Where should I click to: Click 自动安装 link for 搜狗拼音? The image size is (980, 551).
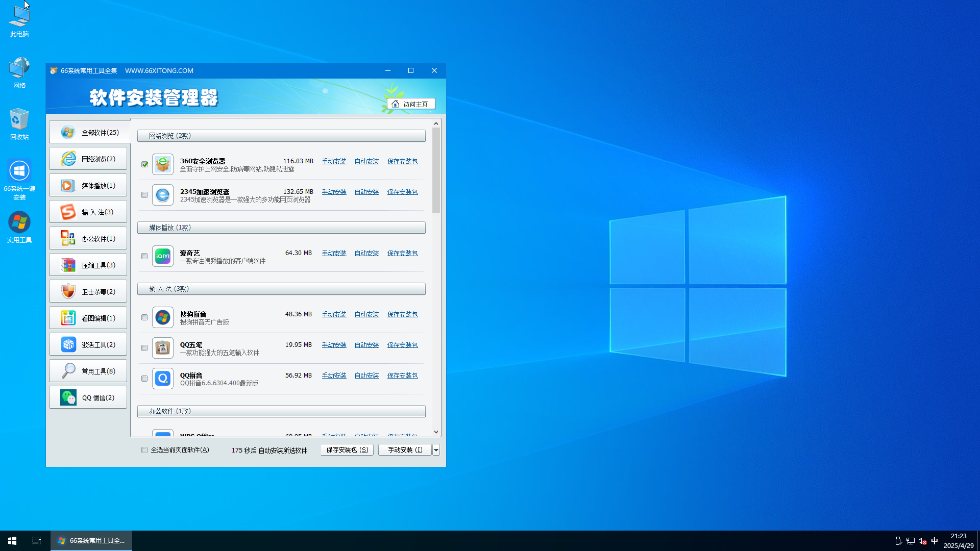pyautogui.click(x=366, y=314)
